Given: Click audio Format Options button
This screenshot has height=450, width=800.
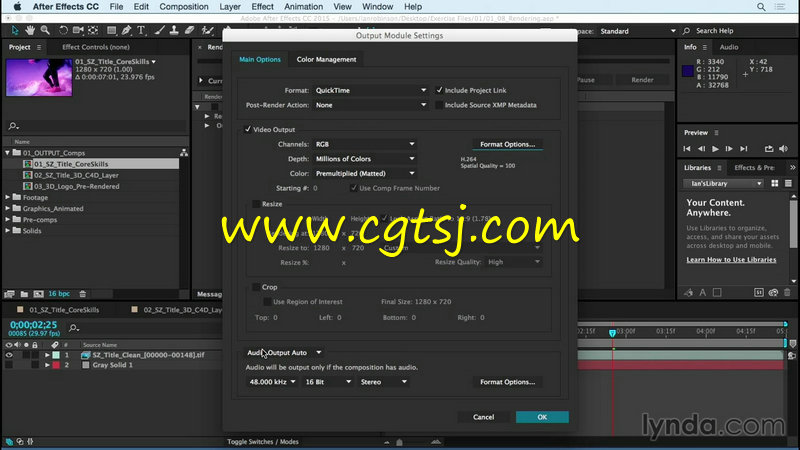Looking at the screenshot, I should coord(507,382).
